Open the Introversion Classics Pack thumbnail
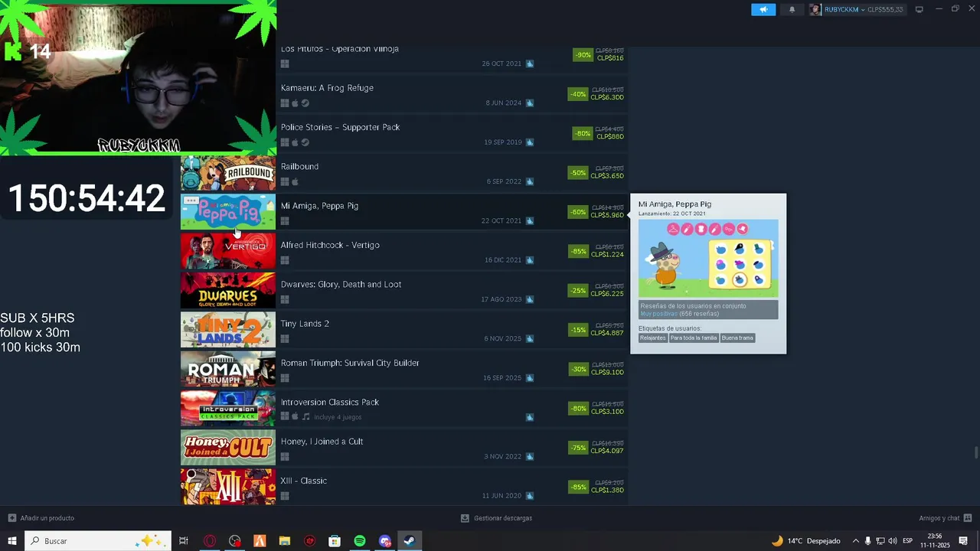980x551 pixels. tap(227, 409)
